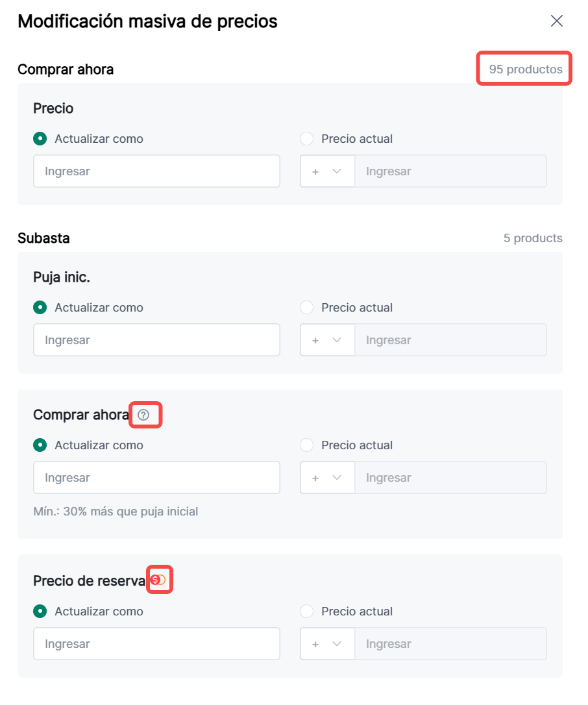
Task: Select Precio actual radio in Precio section
Action: click(x=307, y=139)
